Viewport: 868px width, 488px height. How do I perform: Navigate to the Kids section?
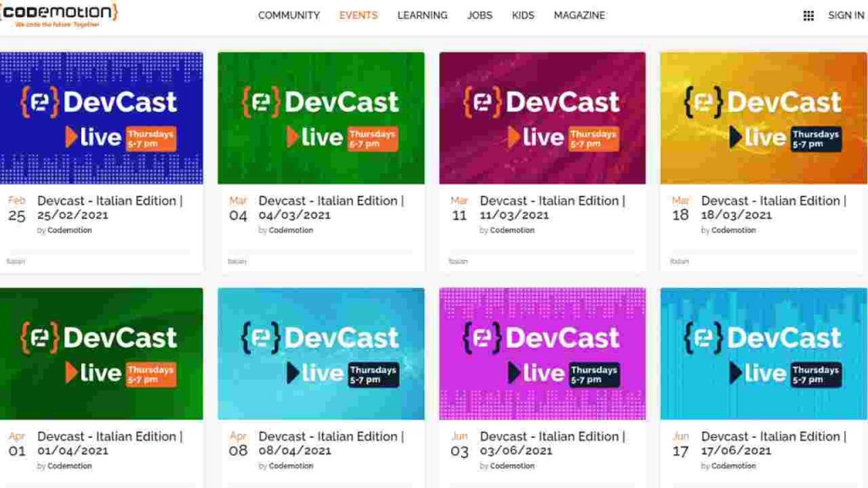[x=523, y=15]
